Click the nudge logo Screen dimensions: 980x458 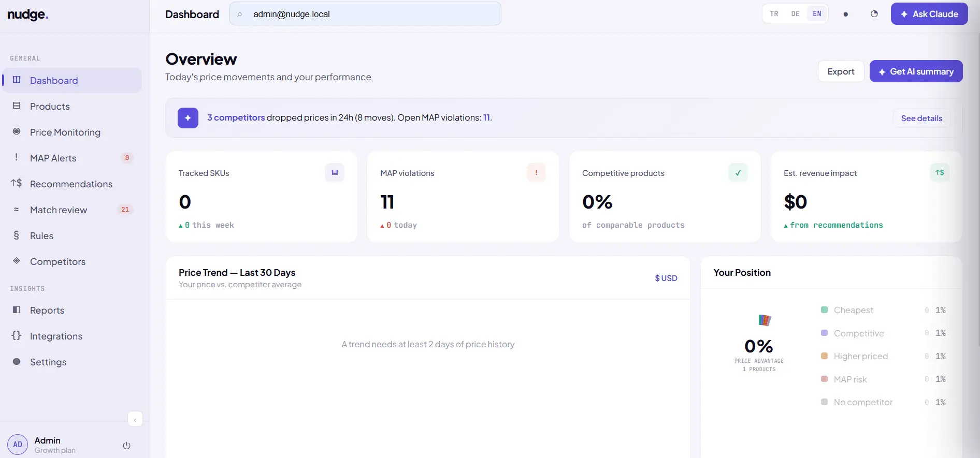coord(28,14)
